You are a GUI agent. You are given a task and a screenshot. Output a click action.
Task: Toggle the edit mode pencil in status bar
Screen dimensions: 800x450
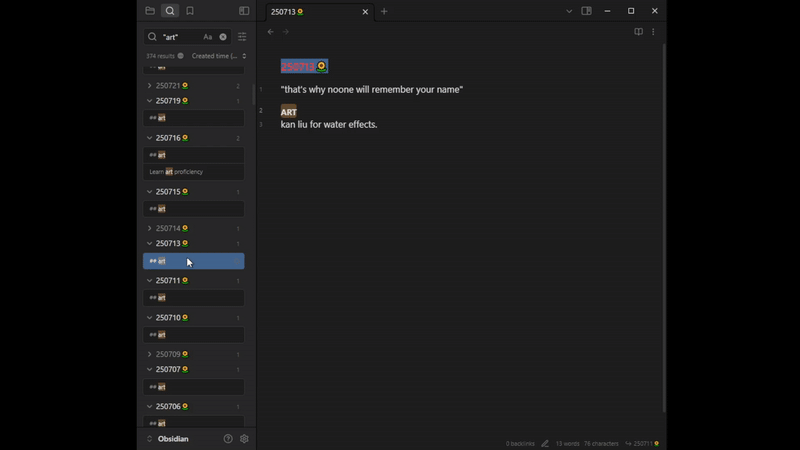(545, 443)
